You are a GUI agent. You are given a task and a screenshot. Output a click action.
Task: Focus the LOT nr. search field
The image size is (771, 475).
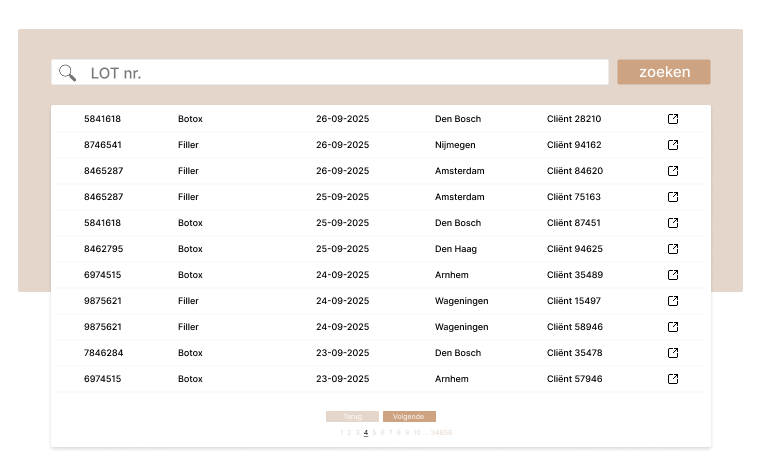pyautogui.click(x=340, y=72)
